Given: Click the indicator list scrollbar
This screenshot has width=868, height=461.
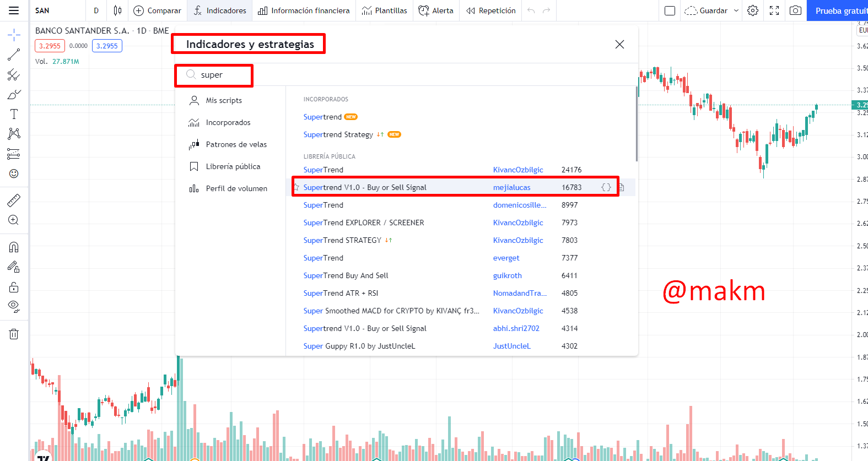Looking at the screenshot, I should [637, 124].
